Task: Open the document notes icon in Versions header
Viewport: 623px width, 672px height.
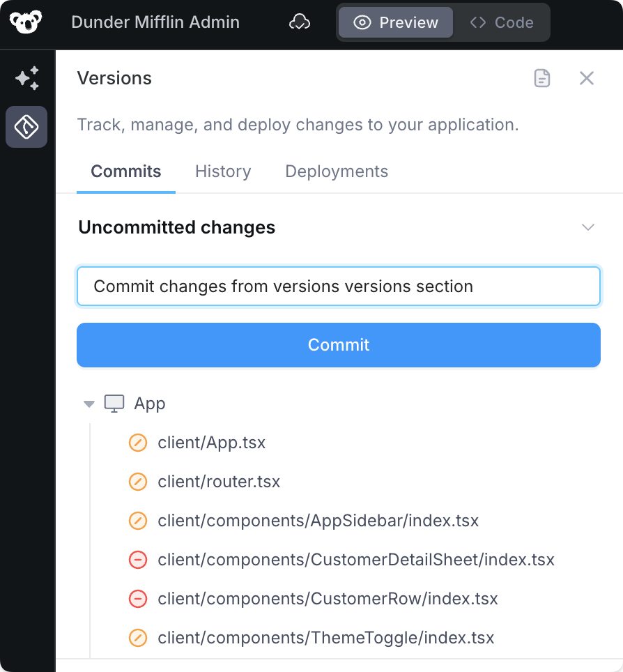Action: click(x=542, y=78)
